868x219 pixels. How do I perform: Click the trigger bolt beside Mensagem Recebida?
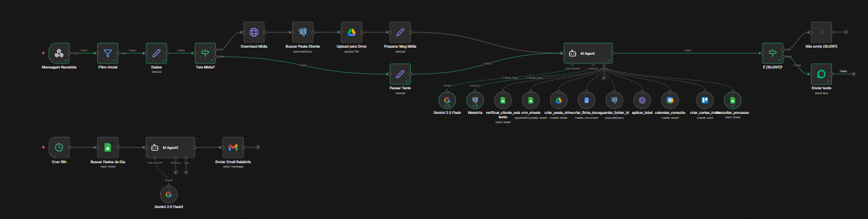pos(43,53)
